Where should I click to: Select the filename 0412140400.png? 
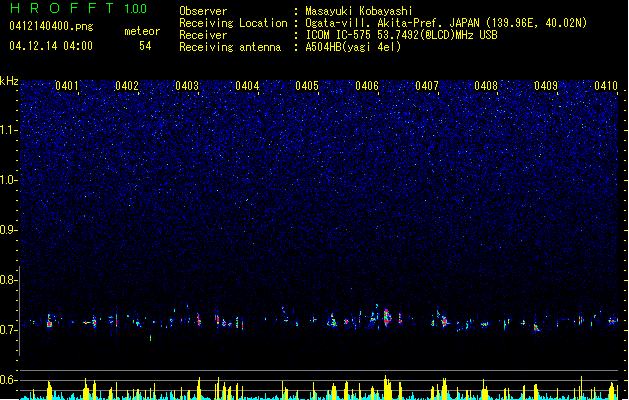coord(51,26)
